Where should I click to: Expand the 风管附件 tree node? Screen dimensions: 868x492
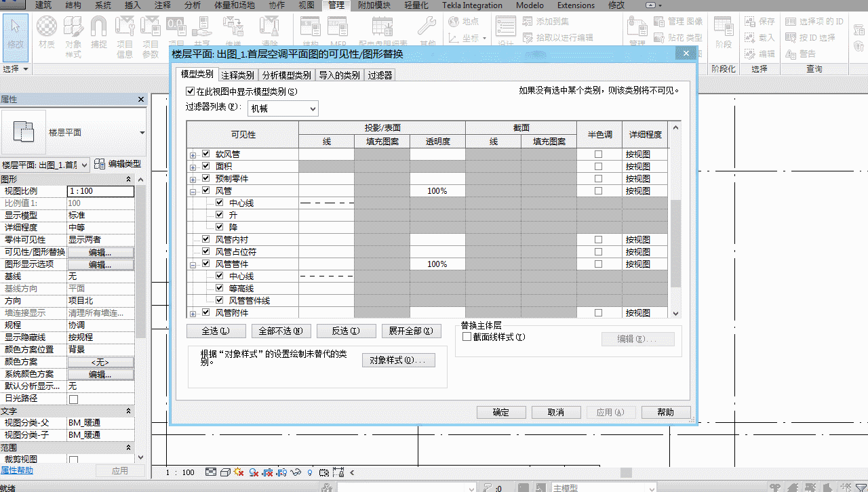click(x=193, y=314)
